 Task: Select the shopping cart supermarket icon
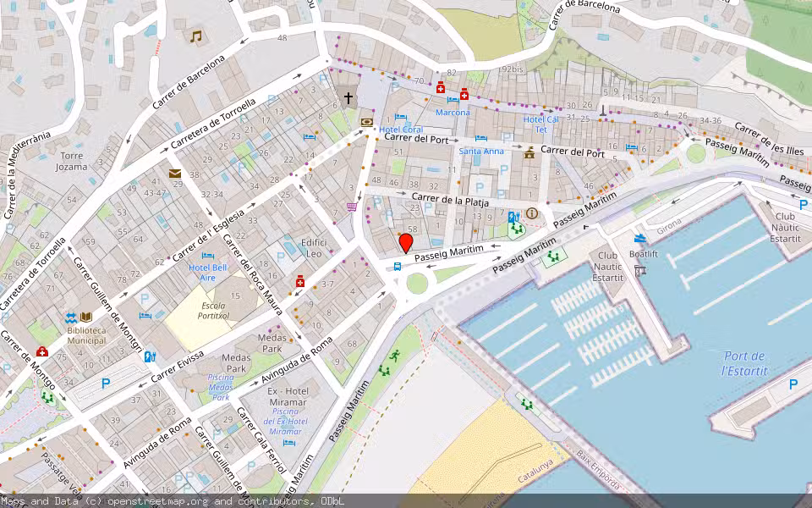click(x=351, y=207)
